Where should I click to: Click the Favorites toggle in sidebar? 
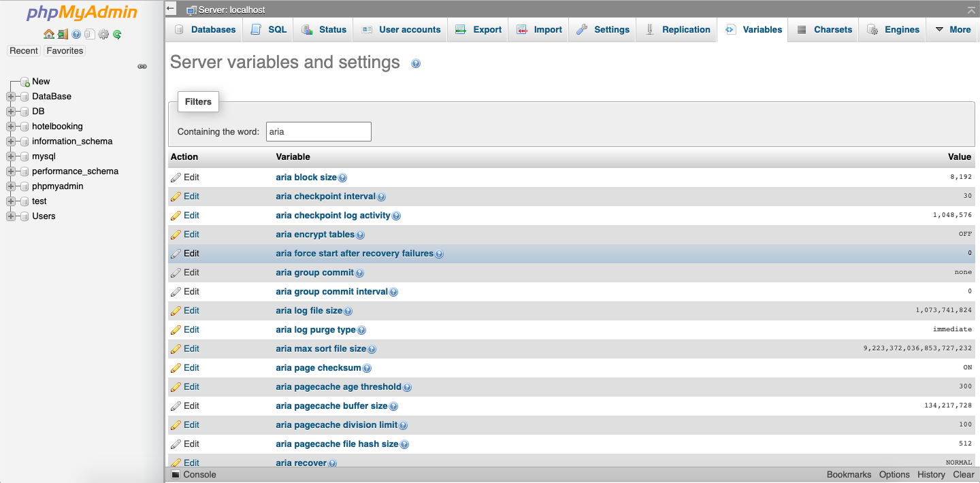(64, 50)
